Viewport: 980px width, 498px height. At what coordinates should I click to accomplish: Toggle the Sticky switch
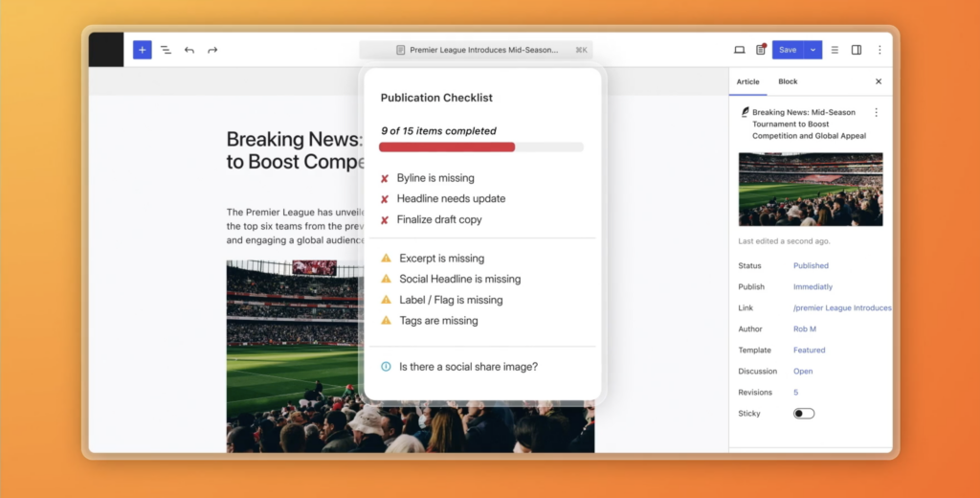[804, 414]
